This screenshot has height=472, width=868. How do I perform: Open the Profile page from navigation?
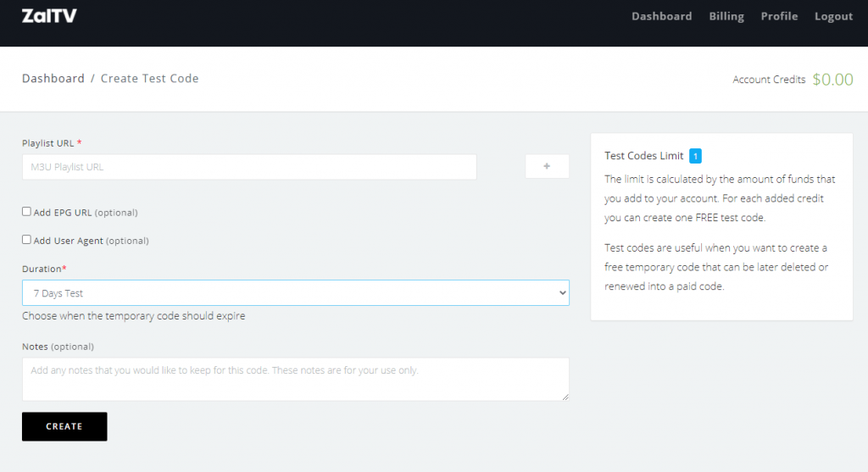click(x=779, y=17)
